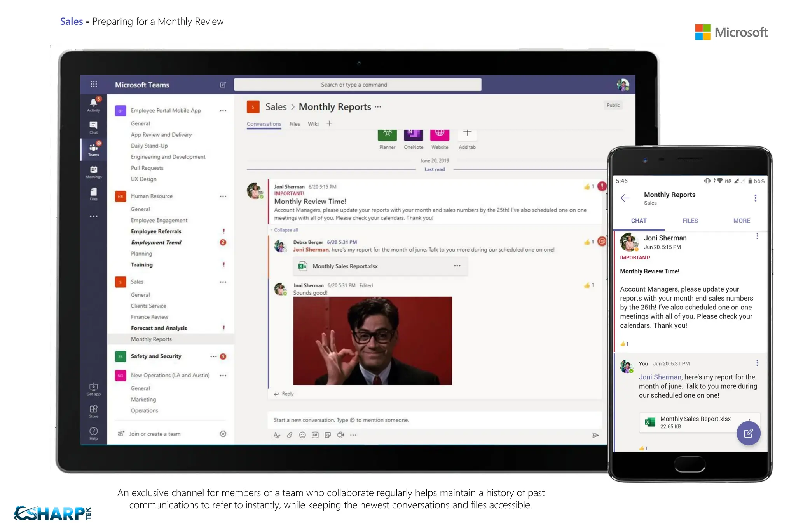Switch to phone MORE tab

click(742, 221)
